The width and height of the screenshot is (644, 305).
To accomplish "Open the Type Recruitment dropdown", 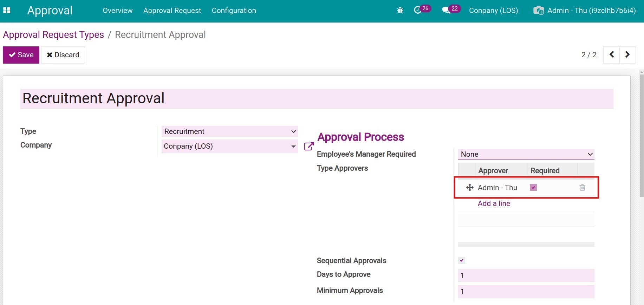I will point(229,131).
